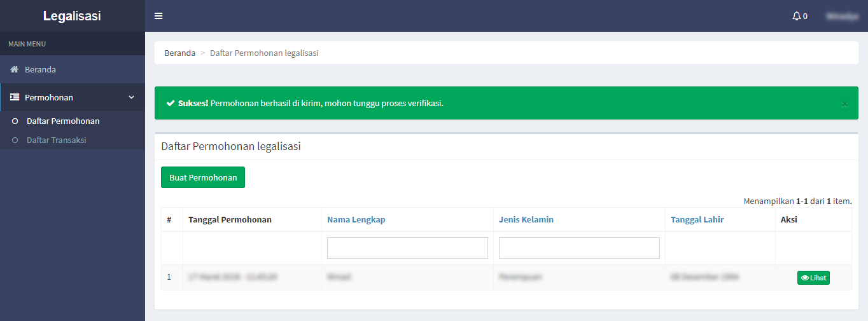868x321 pixels.
Task: Click the Permohonan list icon in sidebar
Action: (x=14, y=97)
